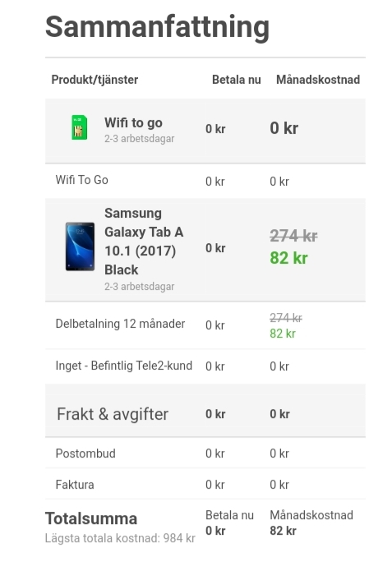Click the Sammanfattning heading
The width and height of the screenshot is (392, 571).
158,27
